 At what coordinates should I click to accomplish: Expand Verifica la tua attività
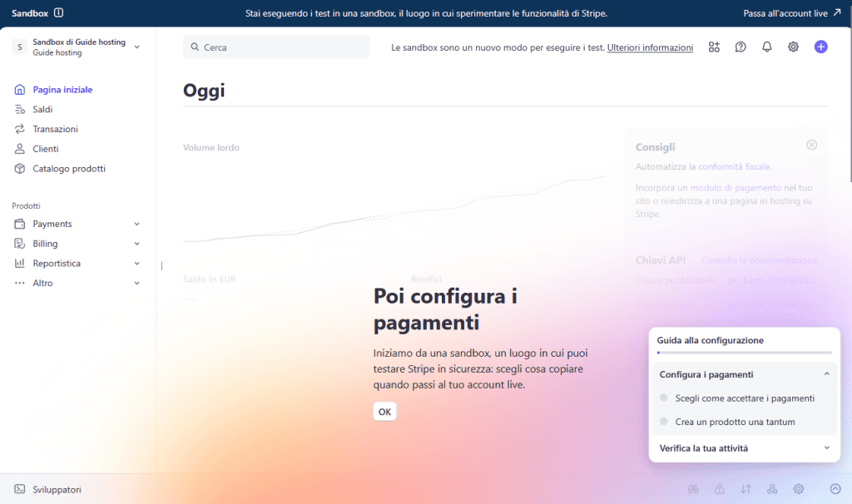pos(743,447)
